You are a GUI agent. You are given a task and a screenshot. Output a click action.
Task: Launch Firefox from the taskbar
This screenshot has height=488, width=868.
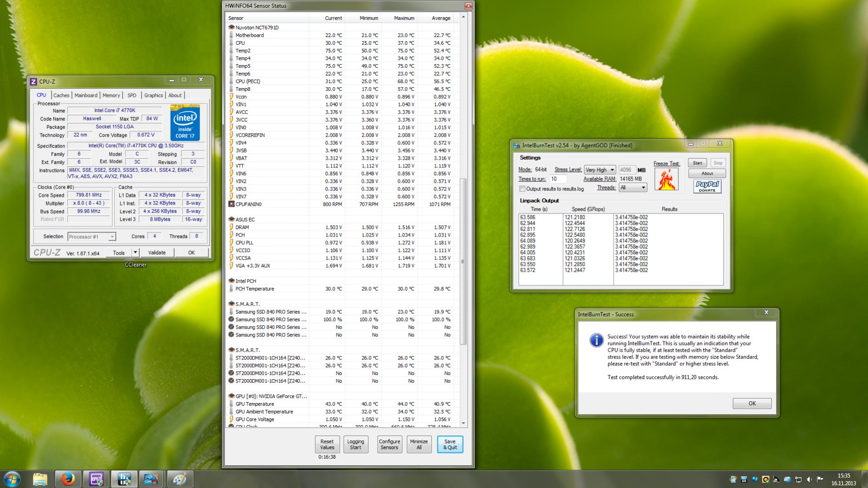(68, 479)
